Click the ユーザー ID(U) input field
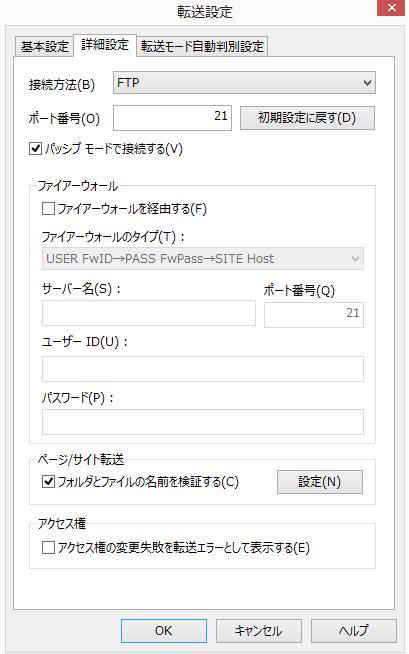This screenshot has height=654, width=409. click(x=203, y=369)
